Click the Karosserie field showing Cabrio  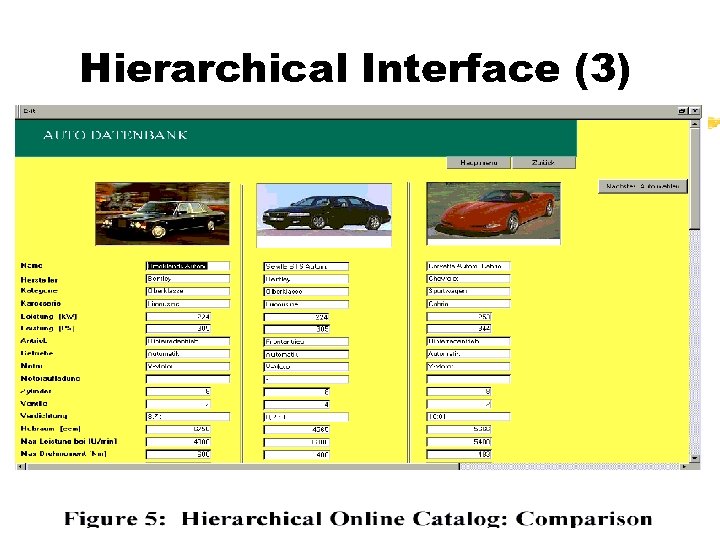[468, 304]
